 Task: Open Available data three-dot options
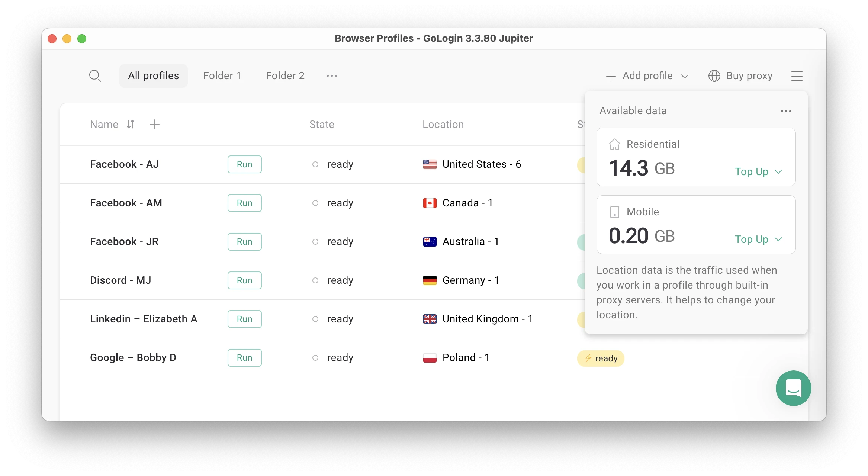tap(786, 111)
